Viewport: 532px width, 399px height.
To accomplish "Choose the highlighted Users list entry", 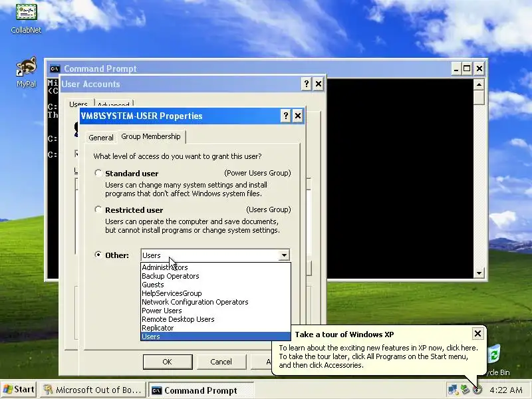I will [x=215, y=336].
